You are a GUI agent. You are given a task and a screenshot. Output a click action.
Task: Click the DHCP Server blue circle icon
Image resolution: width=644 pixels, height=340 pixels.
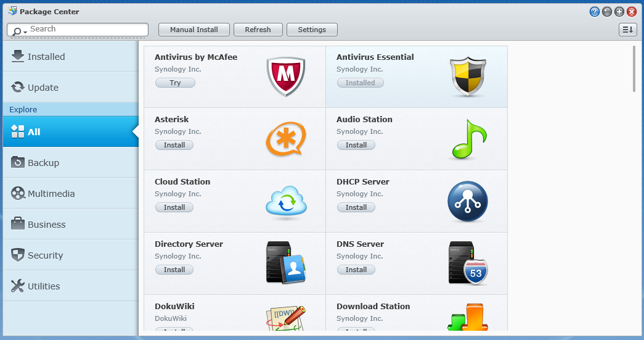point(468,201)
